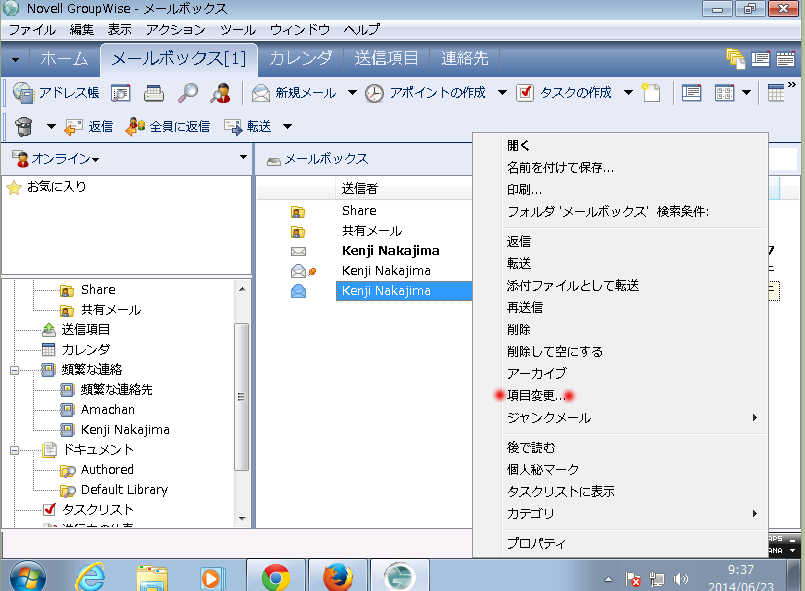Screen dimensions: 805x591
Task: Click the message list view icon on the toolbar
Action: point(691,93)
